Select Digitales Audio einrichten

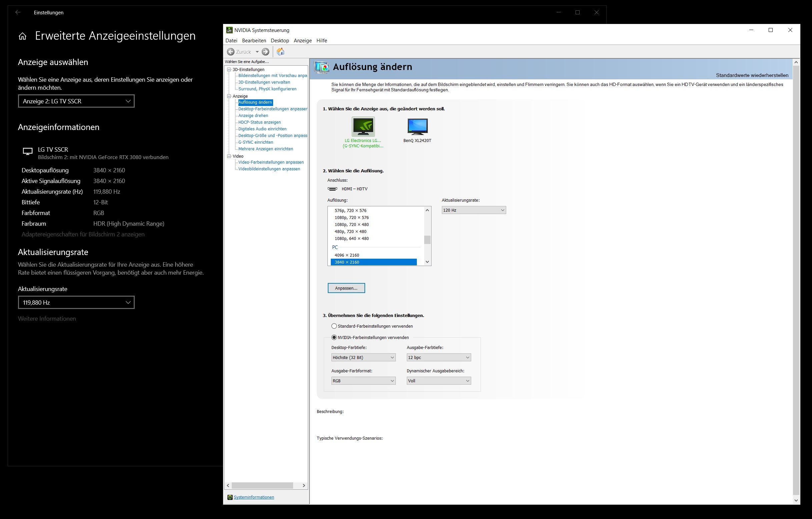(262, 129)
